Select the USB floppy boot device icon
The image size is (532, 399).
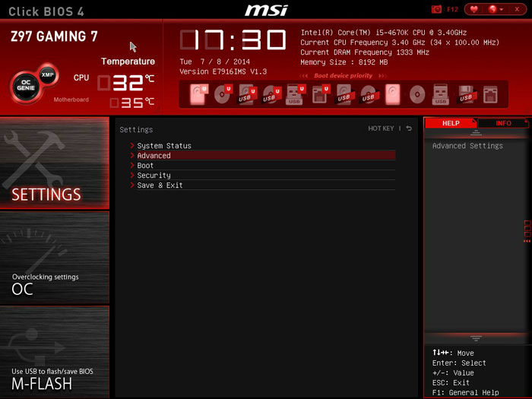tap(467, 94)
